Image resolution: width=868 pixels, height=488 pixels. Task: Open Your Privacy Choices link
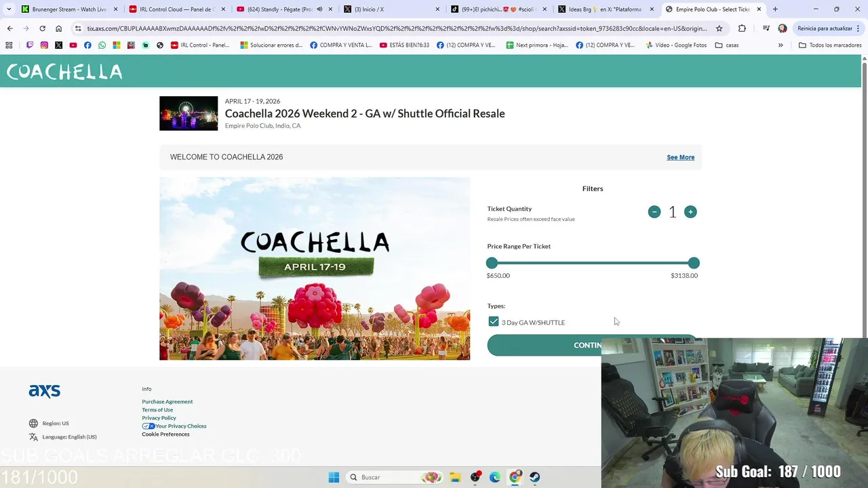click(174, 426)
